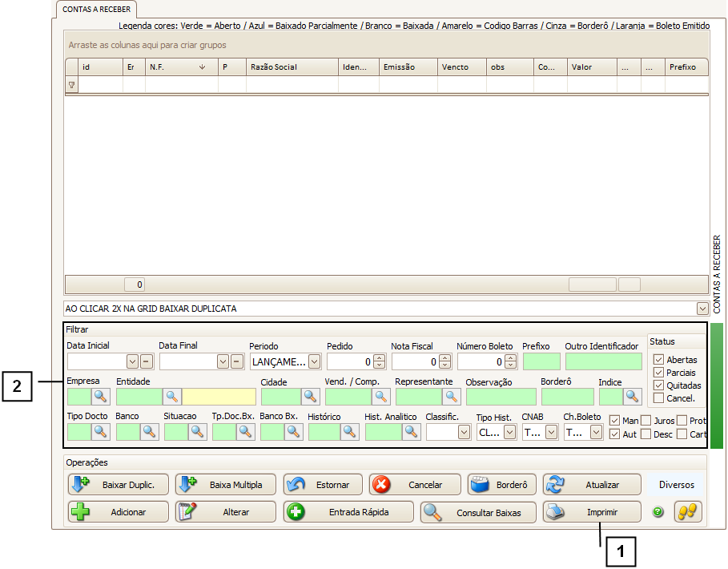
Task: Click the Baixar Duplic. button
Action: (118, 485)
